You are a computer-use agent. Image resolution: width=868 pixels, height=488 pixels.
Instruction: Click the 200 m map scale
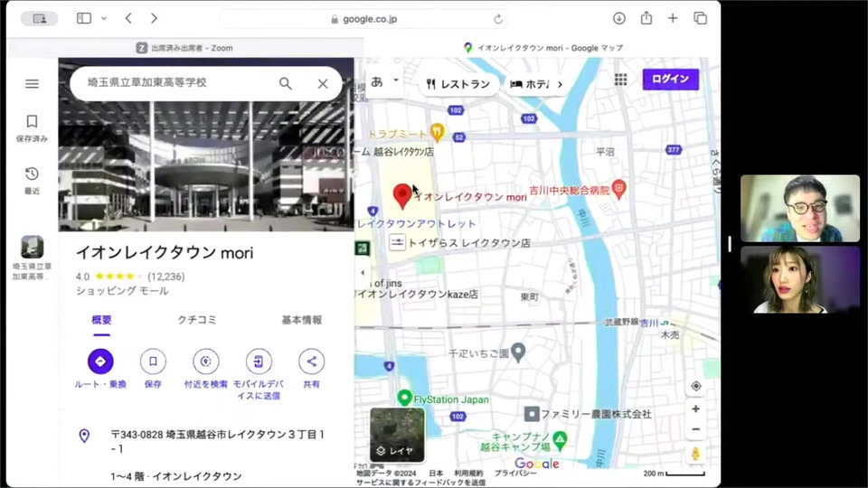675,474
